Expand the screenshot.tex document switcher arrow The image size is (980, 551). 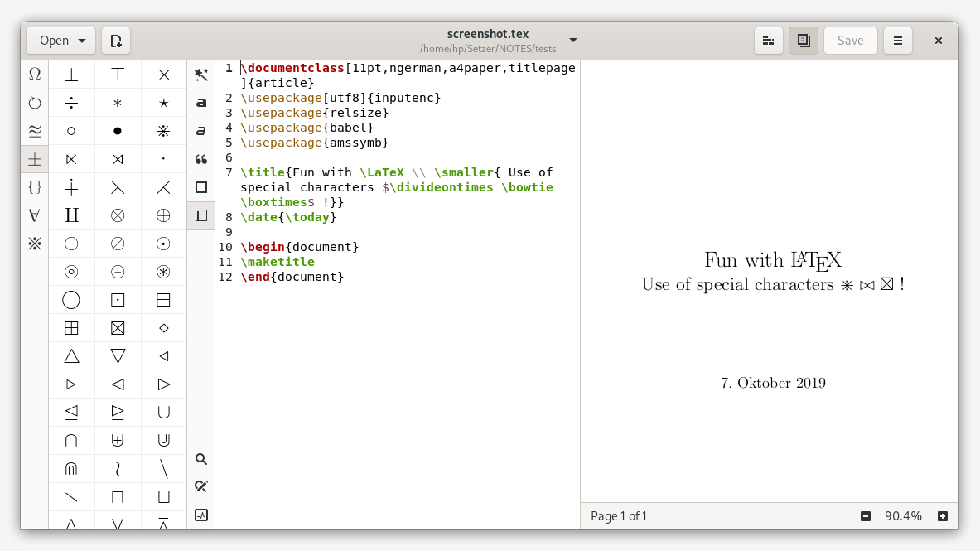point(573,41)
